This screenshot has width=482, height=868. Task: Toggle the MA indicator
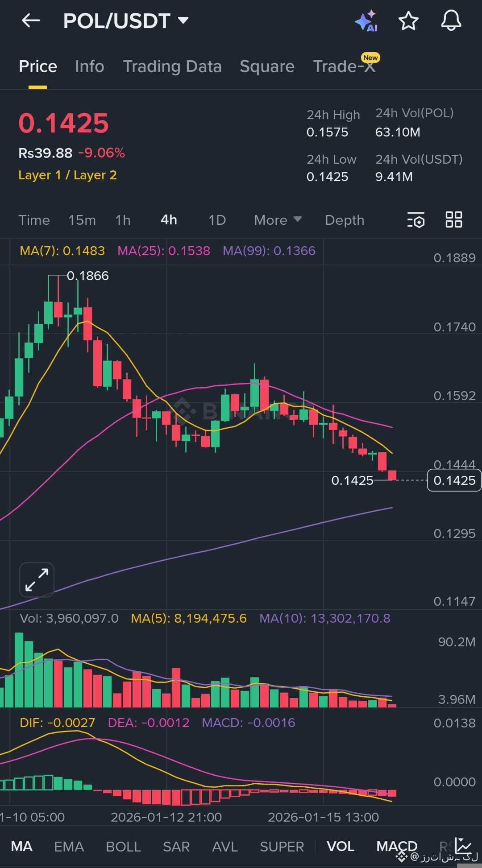(x=21, y=846)
